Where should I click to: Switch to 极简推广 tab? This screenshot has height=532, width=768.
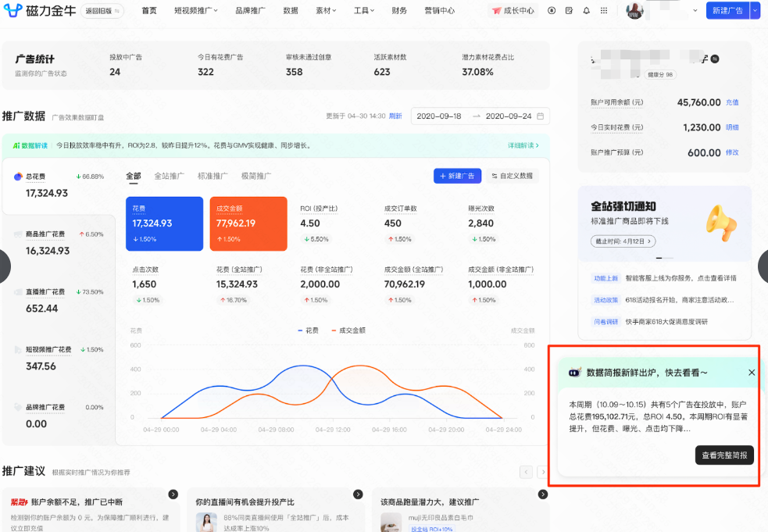[x=255, y=176]
